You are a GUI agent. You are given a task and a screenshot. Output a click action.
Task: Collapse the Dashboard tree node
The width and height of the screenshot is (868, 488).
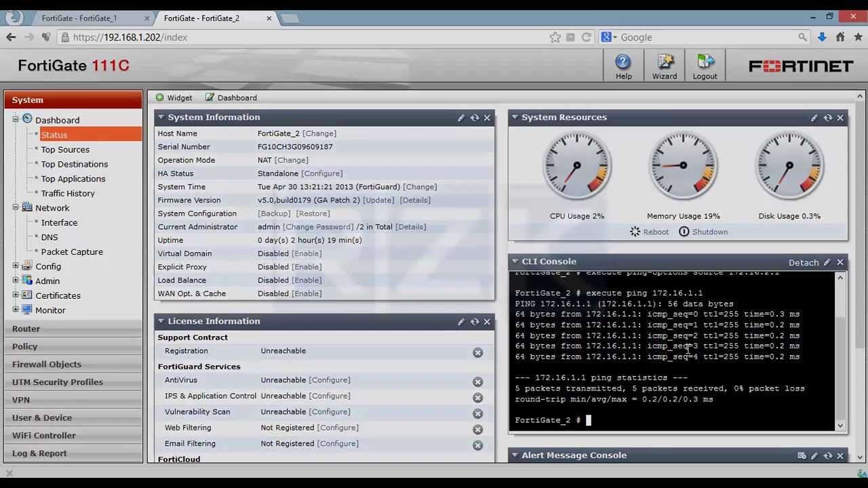pos(16,120)
